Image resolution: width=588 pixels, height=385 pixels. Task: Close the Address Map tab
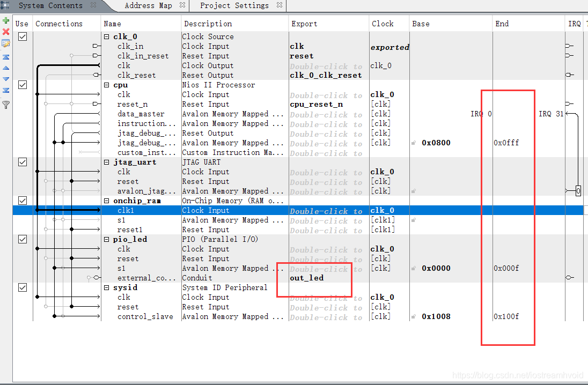182,5
